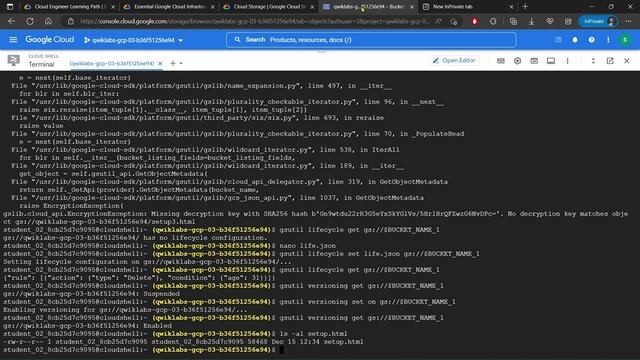Click the Cloud Shell session information monitor icon
Screen dimensions: 640x360
point(551,61)
